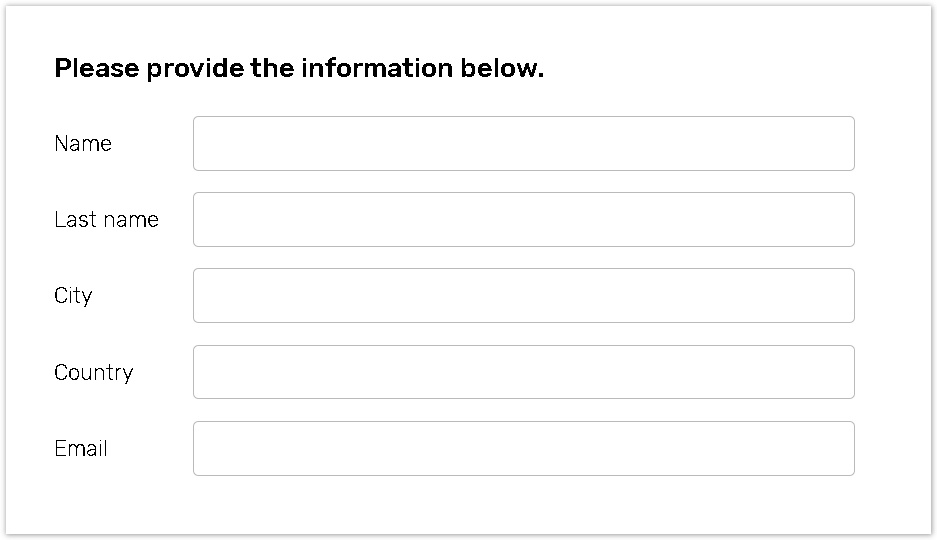
Task: Click inside the Country text box
Action: point(523,372)
